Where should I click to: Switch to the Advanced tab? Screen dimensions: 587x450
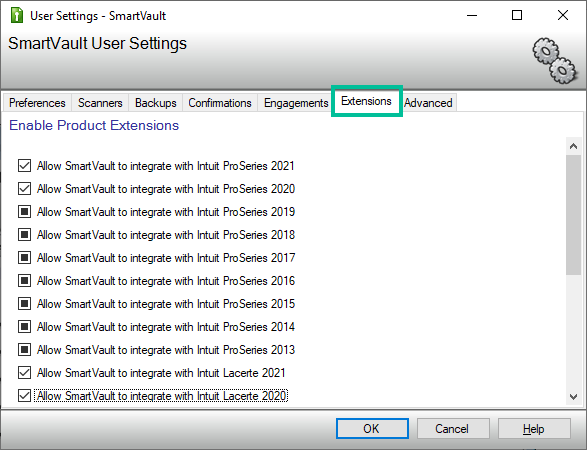[x=428, y=103]
